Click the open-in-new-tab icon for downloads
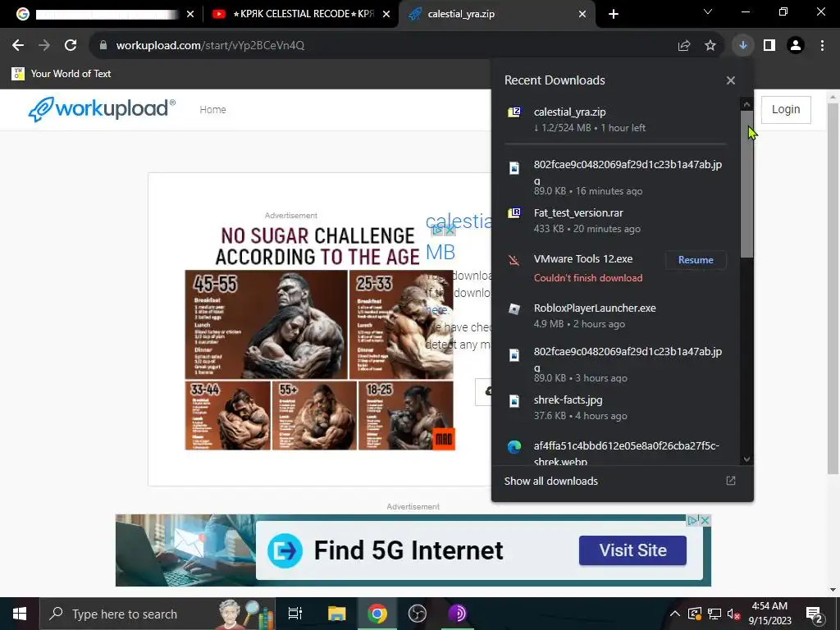Image resolution: width=840 pixels, height=630 pixels. [x=731, y=481]
